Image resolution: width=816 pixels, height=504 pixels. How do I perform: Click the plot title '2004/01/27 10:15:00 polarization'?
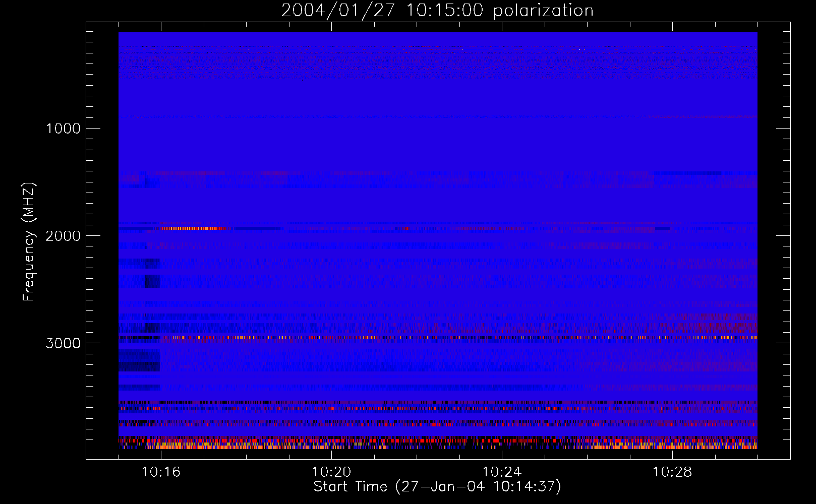[437, 11]
